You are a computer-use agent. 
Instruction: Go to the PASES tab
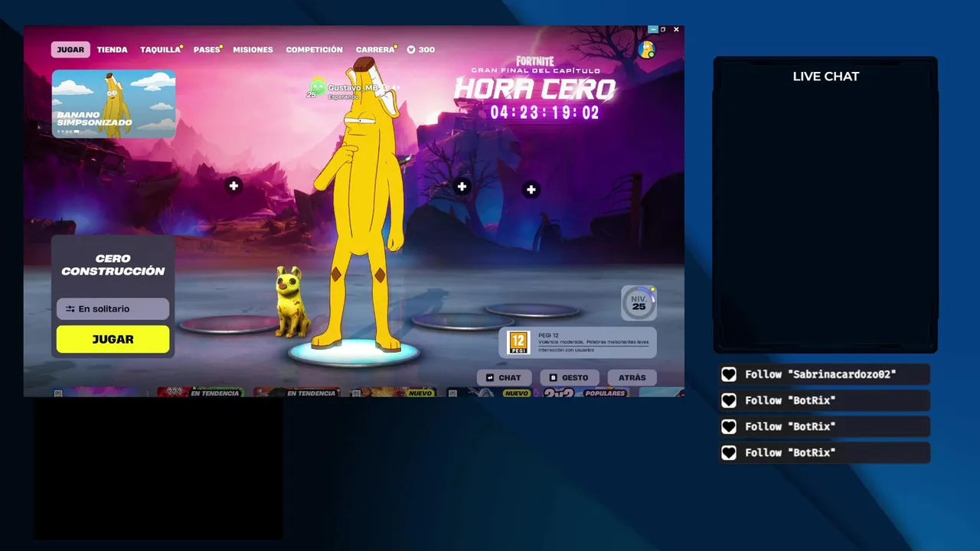tap(207, 50)
